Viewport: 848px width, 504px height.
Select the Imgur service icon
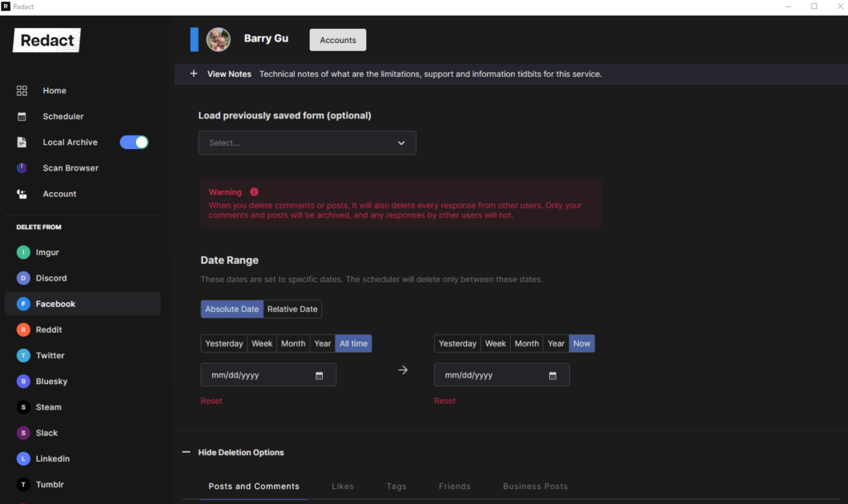tap(23, 252)
